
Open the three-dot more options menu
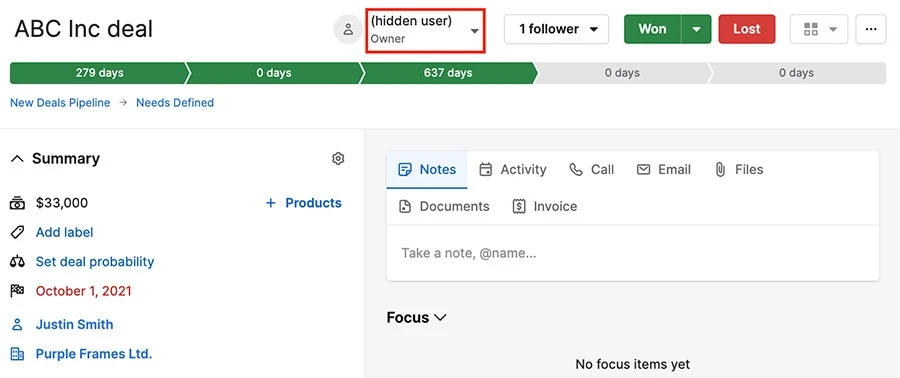point(871,29)
